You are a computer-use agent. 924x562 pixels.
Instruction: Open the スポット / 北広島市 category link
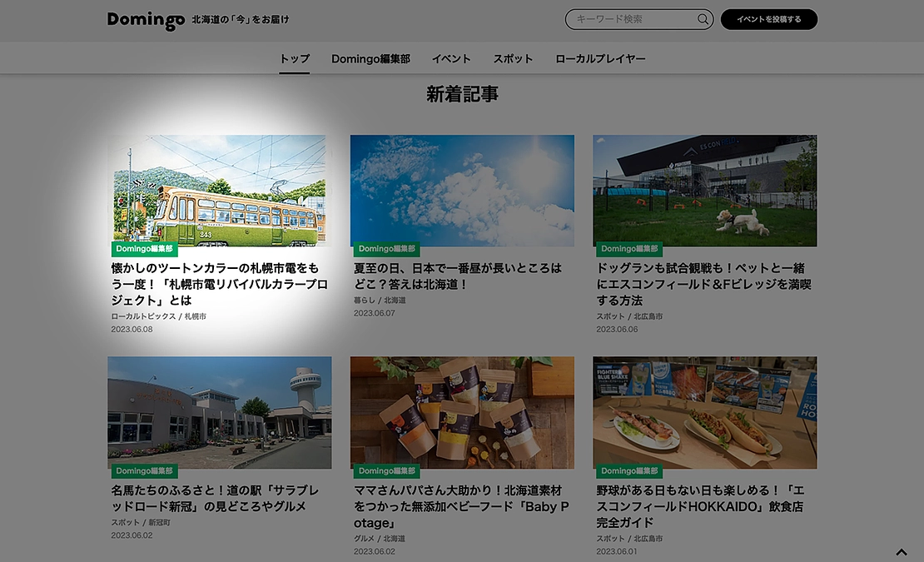[x=628, y=316]
